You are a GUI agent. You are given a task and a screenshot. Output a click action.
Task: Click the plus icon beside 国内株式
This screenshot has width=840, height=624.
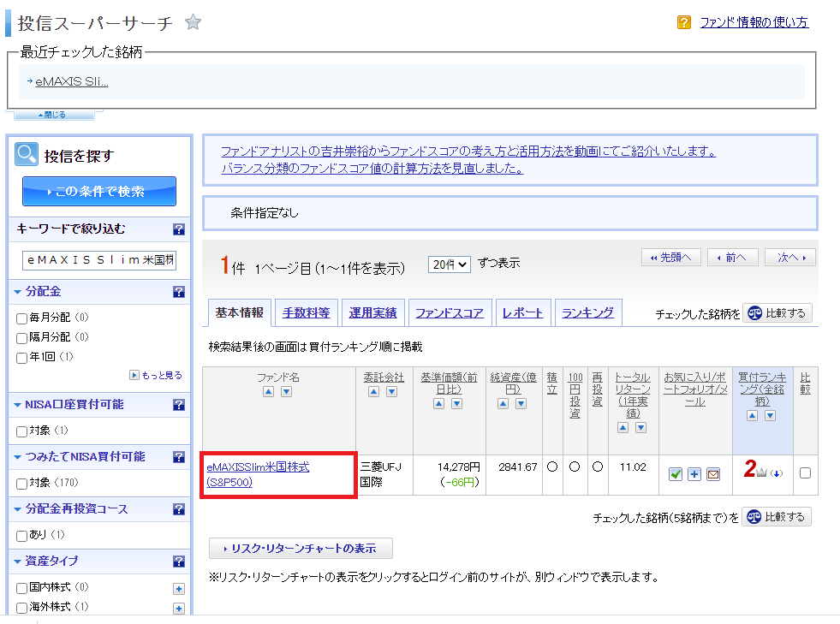pyautogui.click(x=179, y=589)
